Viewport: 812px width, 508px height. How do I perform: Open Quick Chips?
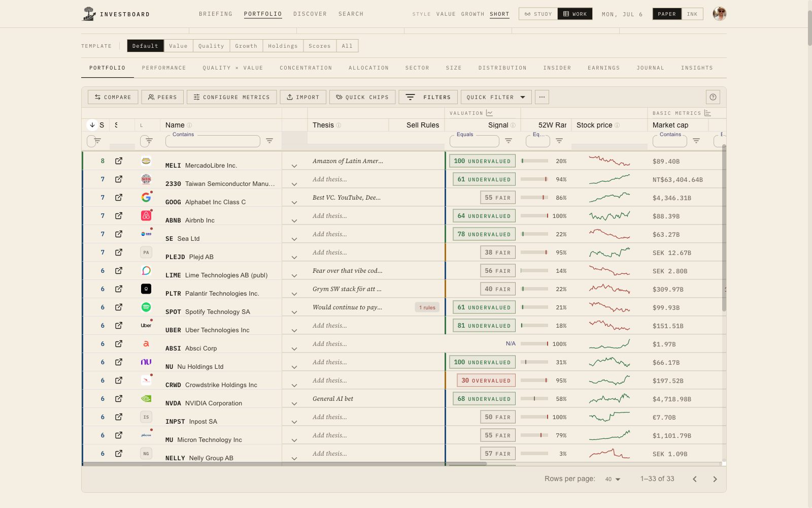362,97
